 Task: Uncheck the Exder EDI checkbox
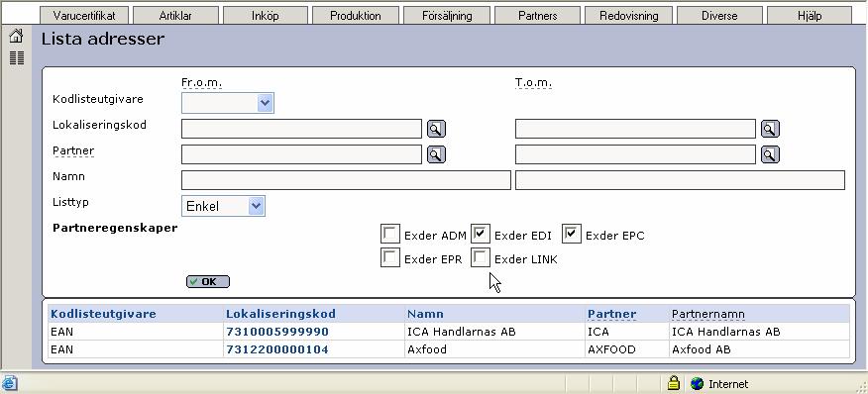pos(481,234)
